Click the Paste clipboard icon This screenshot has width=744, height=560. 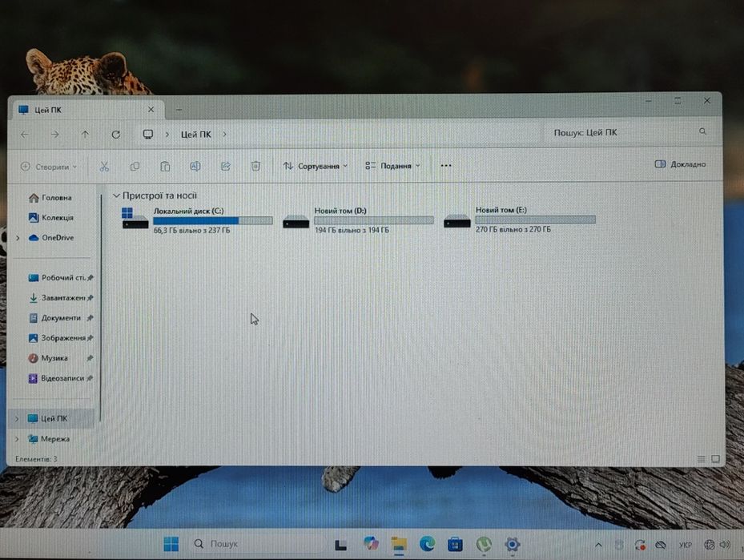point(165,166)
